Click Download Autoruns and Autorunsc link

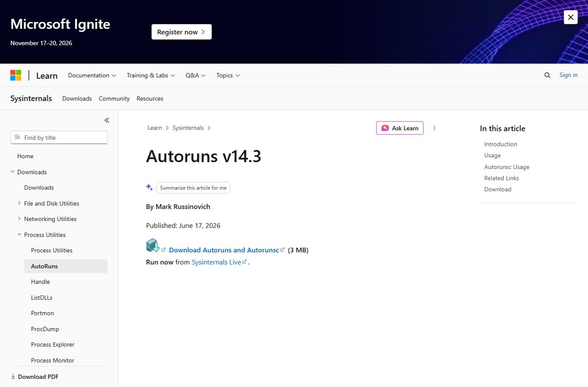(227, 250)
